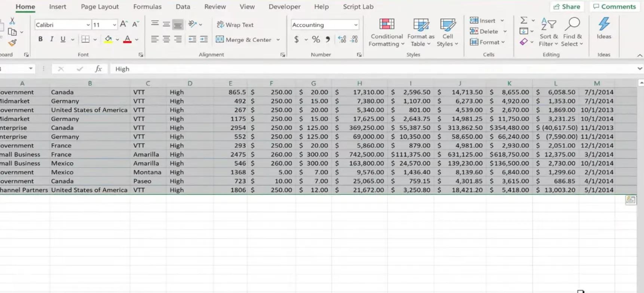Toggle Underline formatting

63,39
